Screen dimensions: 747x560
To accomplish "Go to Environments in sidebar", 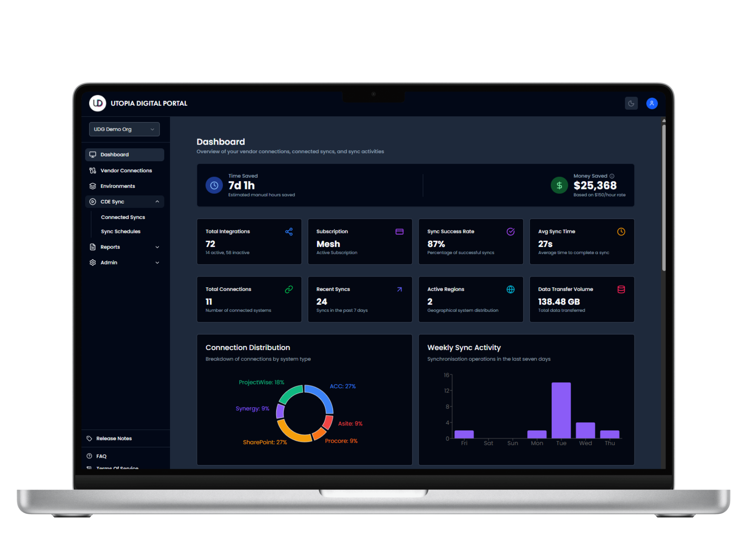I will pyautogui.click(x=124, y=186).
